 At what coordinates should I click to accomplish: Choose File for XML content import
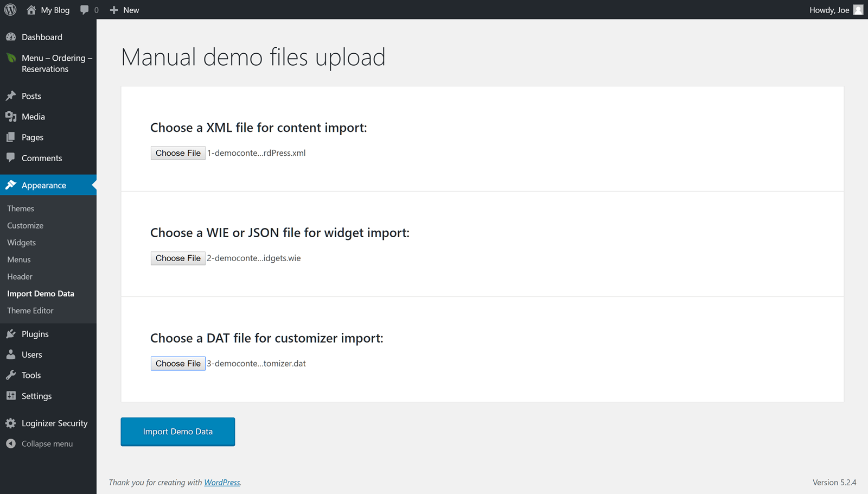[x=178, y=153]
